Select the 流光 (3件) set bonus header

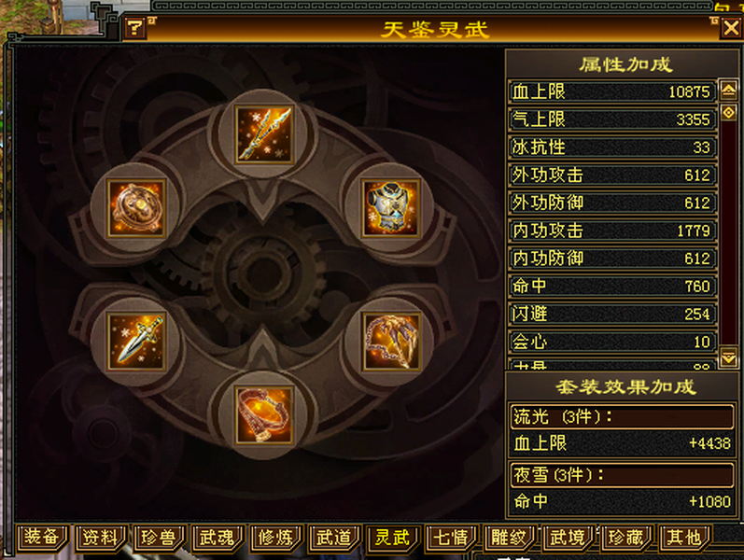[622, 416]
